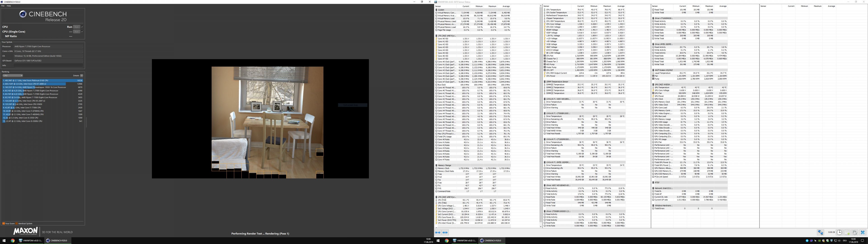Click the Info text field
This screenshot has height=244, width=868.
(48, 65)
